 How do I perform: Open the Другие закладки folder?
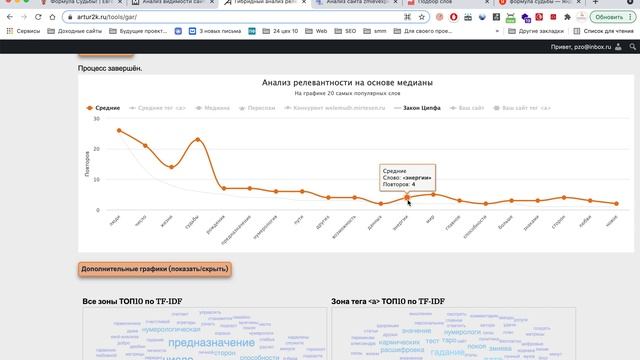[536, 31]
